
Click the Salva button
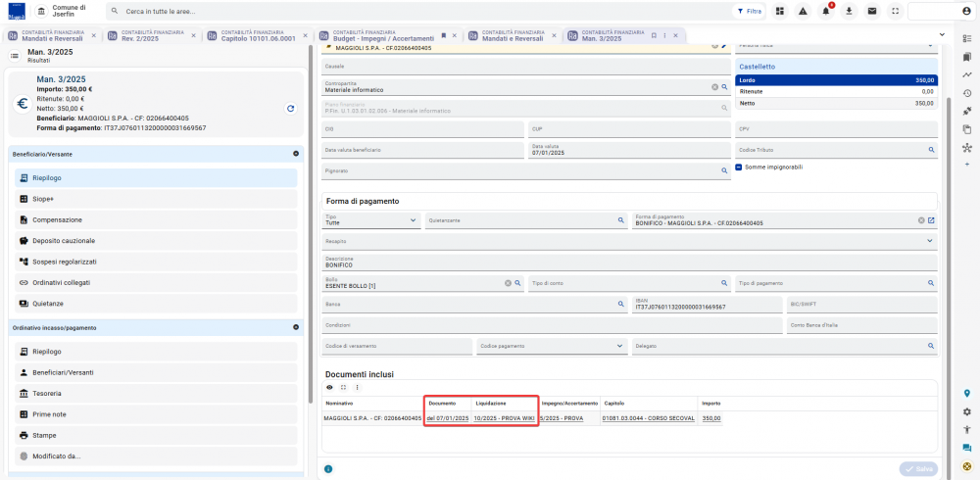(918, 469)
